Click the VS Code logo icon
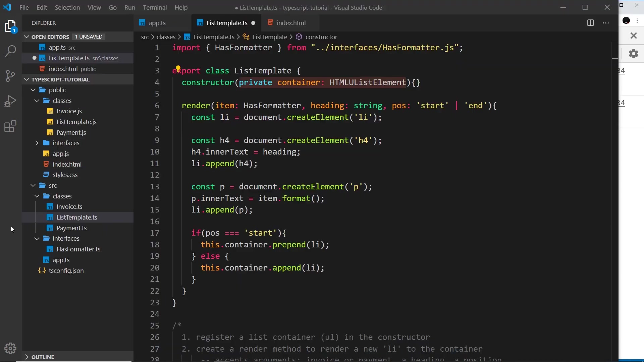644x362 pixels. [x=7, y=7]
